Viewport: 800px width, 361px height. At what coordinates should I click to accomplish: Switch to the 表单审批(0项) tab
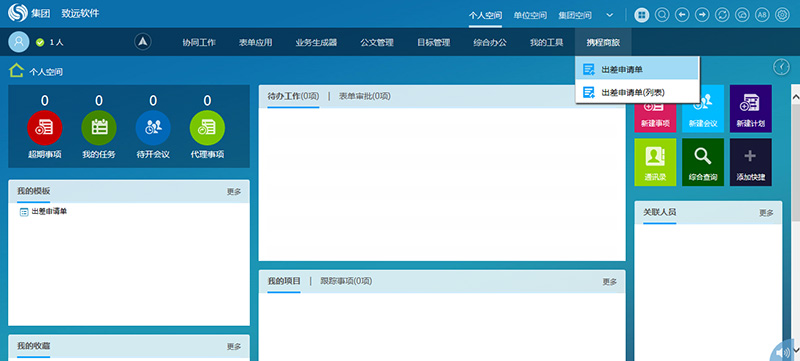click(x=365, y=96)
